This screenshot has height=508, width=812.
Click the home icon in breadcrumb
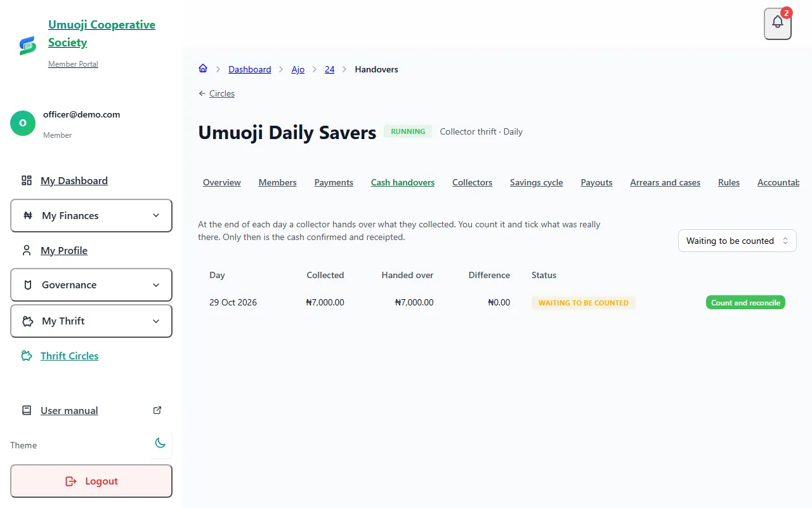tap(203, 69)
